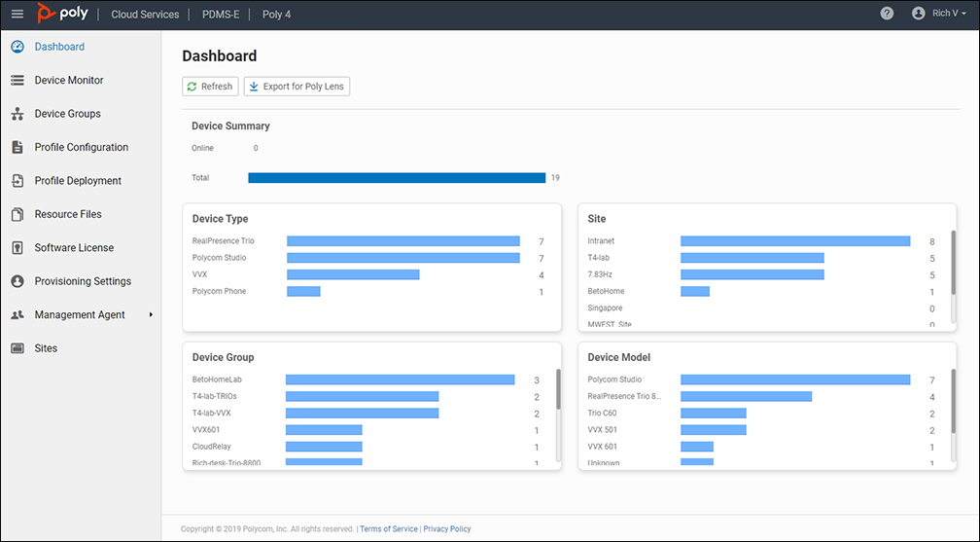
Task: Open the Privacy Policy link
Action: [x=447, y=528]
